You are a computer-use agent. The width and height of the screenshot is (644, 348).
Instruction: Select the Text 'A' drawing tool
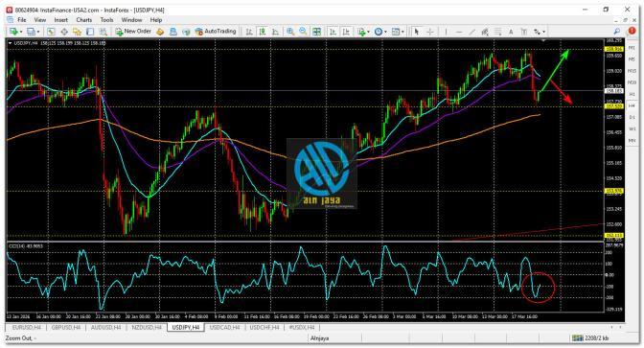click(511, 32)
